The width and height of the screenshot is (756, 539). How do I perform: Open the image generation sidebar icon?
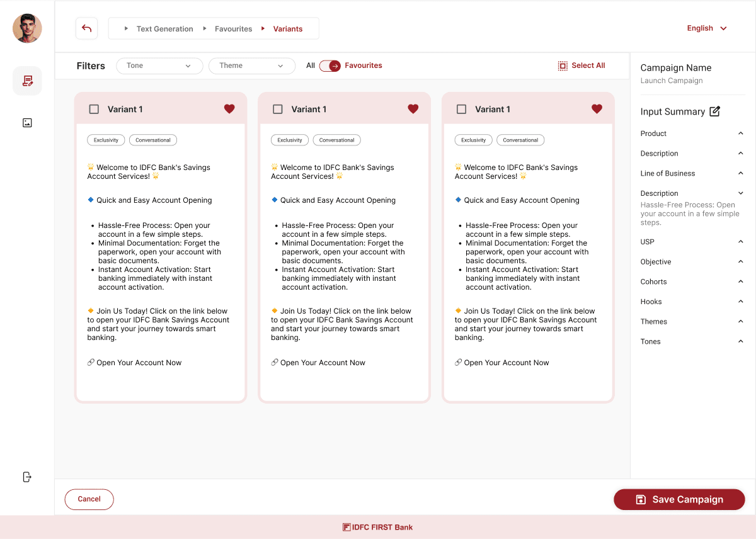click(27, 123)
